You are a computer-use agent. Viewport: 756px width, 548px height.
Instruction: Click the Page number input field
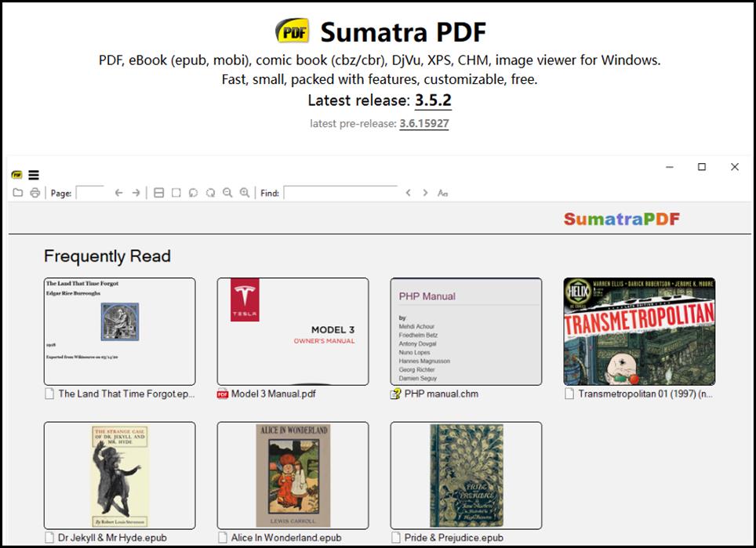(x=90, y=193)
